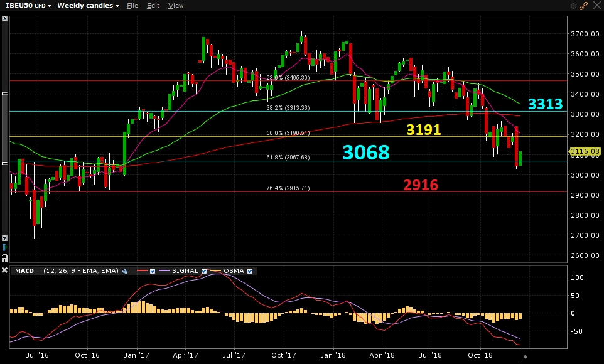Click the Oct '18 time axis label
This screenshot has height=364, width=604.
coord(480,355)
